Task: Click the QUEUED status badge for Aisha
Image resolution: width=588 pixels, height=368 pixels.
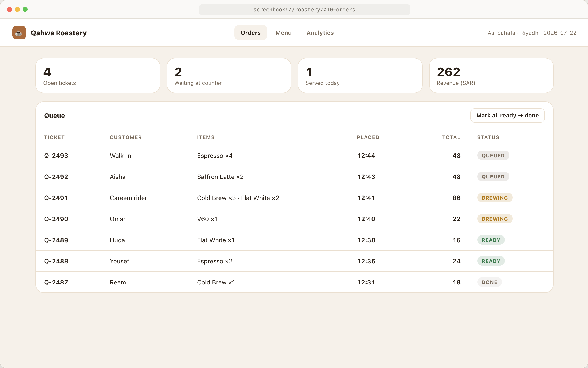Action: [x=493, y=177]
